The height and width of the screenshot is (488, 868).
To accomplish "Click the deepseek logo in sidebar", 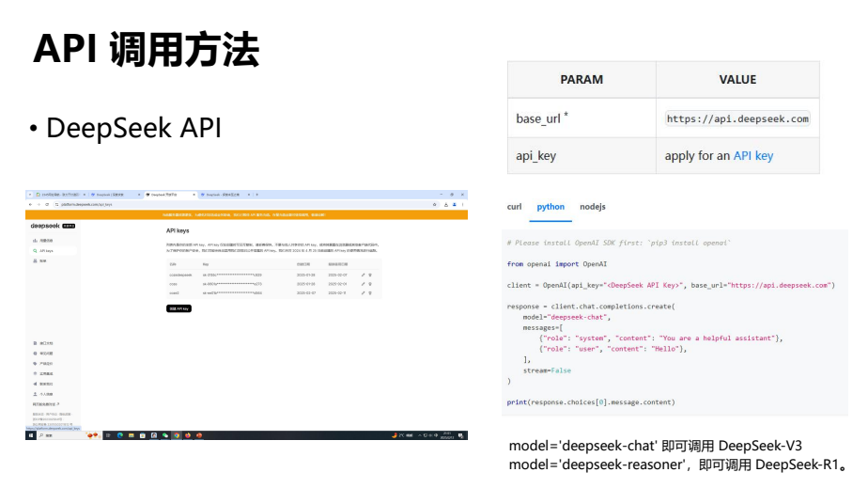I will (x=45, y=226).
